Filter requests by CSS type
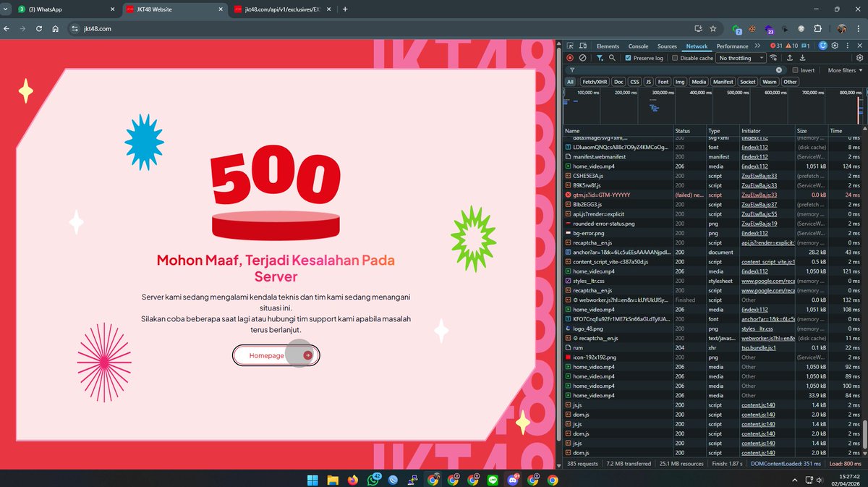The height and width of the screenshot is (487, 868). point(634,82)
